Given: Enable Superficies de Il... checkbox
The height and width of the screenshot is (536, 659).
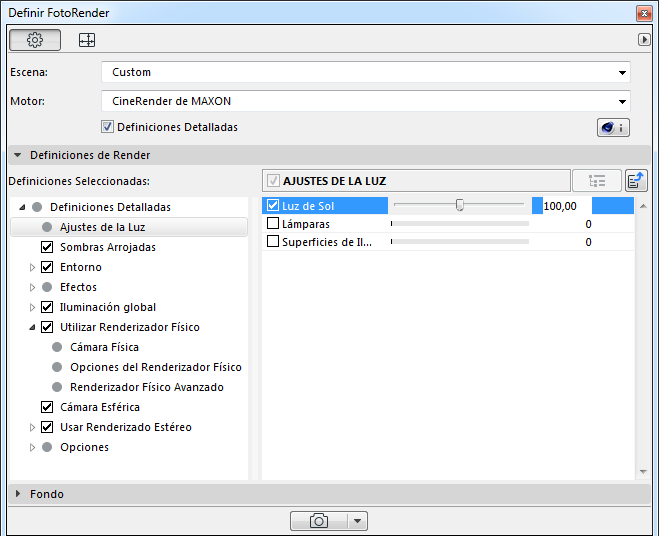Looking at the screenshot, I should pos(273,241).
